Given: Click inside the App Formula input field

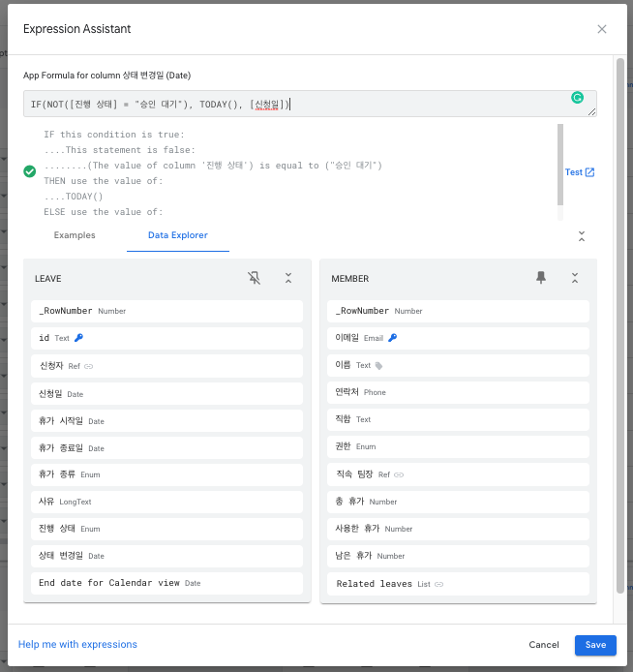Looking at the screenshot, I should tap(310, 104).
